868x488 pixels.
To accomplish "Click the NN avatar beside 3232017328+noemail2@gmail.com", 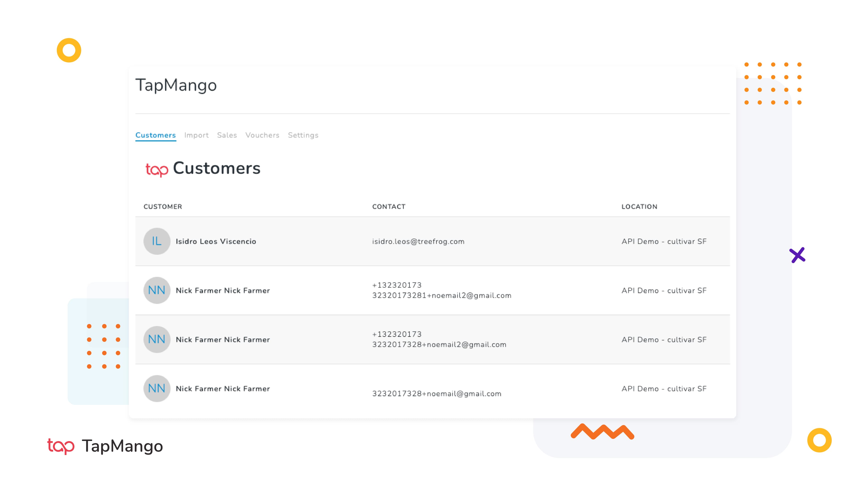I will [x=157, y=340].
